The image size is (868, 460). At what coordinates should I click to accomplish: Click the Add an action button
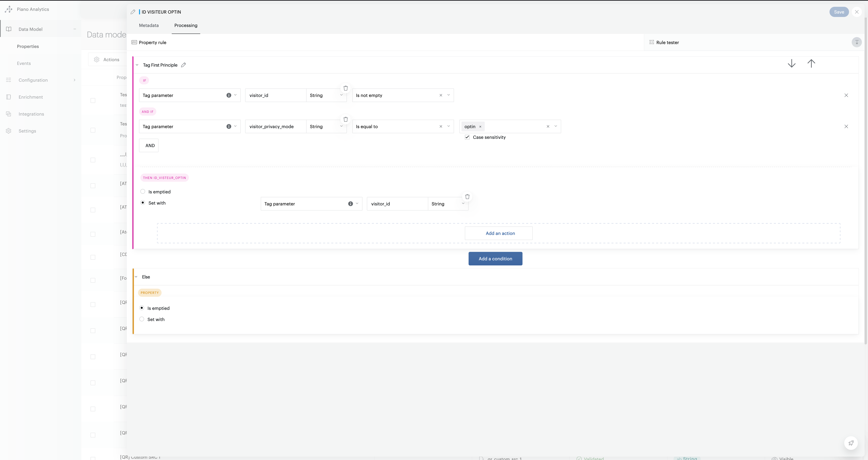click(x=500, y=233)
